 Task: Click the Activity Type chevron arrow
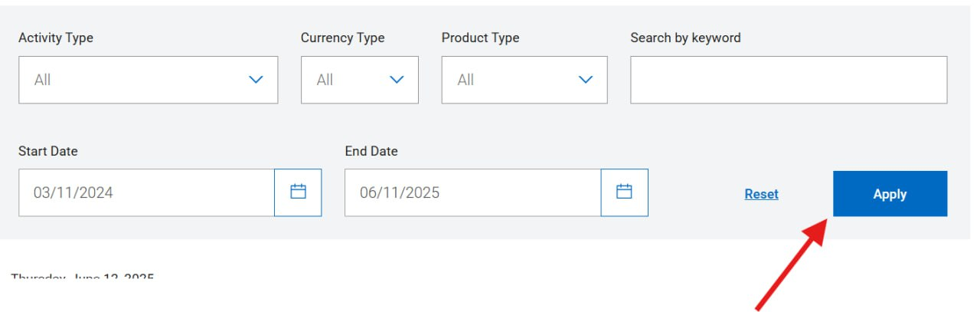coord(256,80)
